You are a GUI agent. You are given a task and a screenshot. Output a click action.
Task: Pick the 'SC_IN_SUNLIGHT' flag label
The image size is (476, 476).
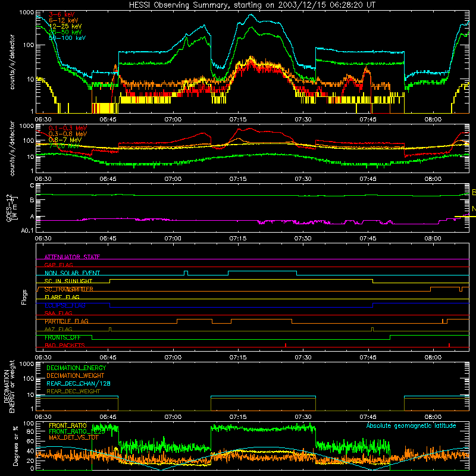68,281
